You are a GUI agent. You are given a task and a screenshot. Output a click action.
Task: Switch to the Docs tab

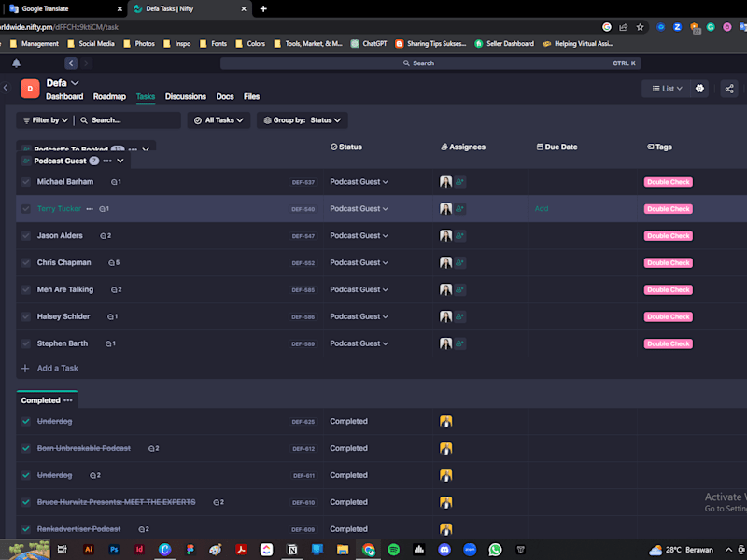coord(225,97)
